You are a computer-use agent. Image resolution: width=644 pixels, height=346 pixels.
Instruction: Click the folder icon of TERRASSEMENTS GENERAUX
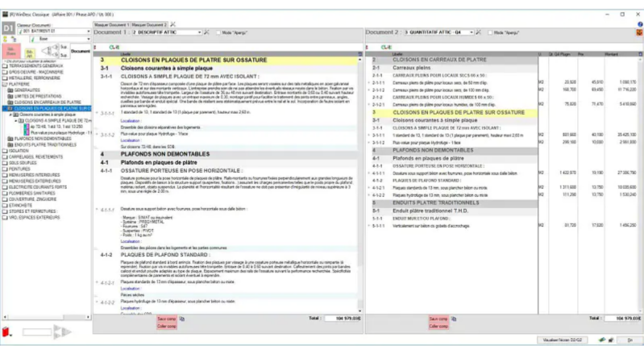5,66
